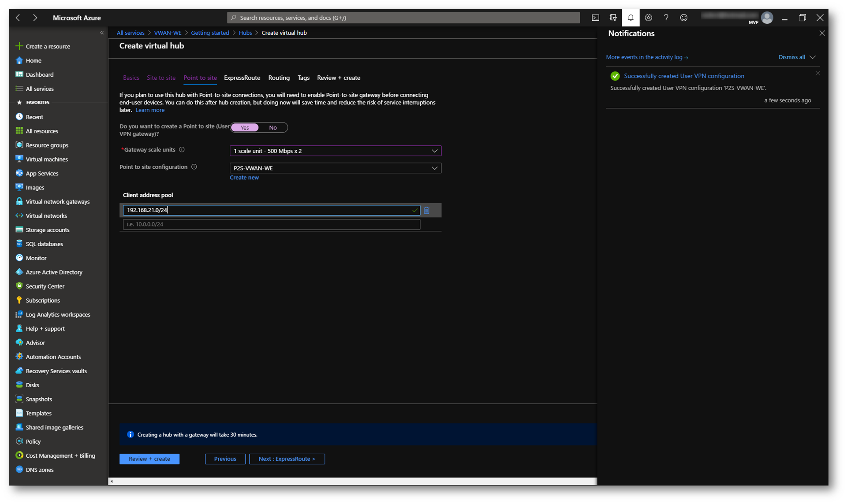Click the empty client address pool field

[271, 224]
